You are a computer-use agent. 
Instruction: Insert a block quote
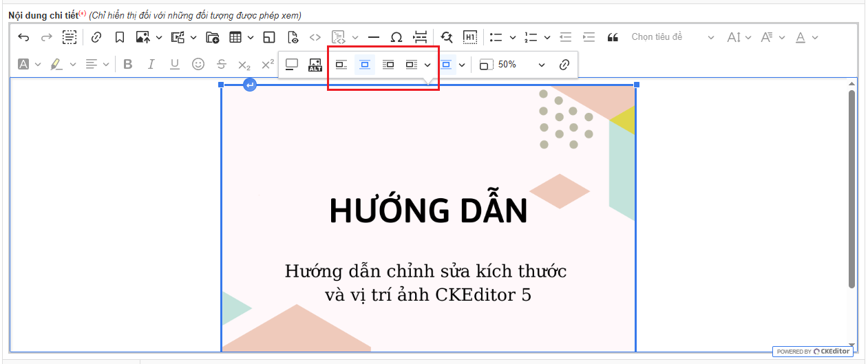(x=613, y=37)
